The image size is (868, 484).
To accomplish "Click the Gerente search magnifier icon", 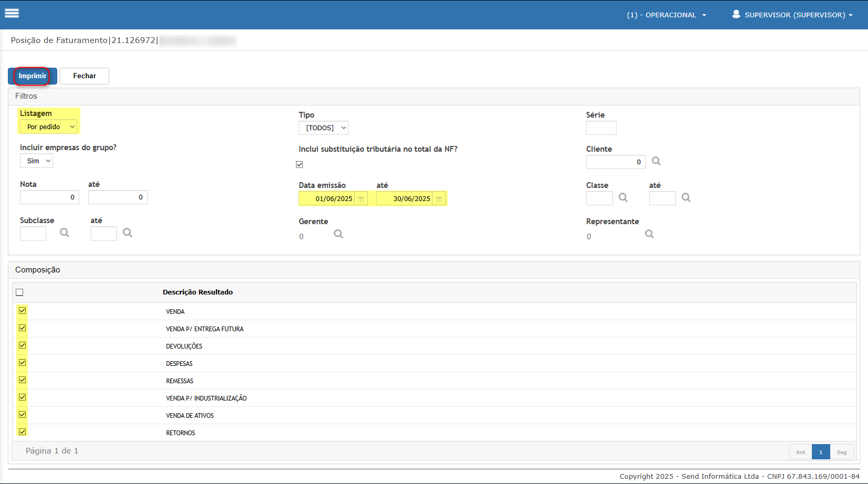I will 338,234.
